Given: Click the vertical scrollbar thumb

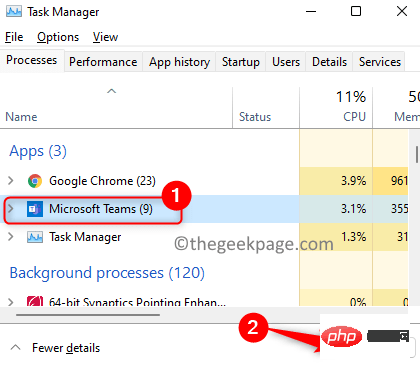Looking at the screenshot, I should [417, 154].
